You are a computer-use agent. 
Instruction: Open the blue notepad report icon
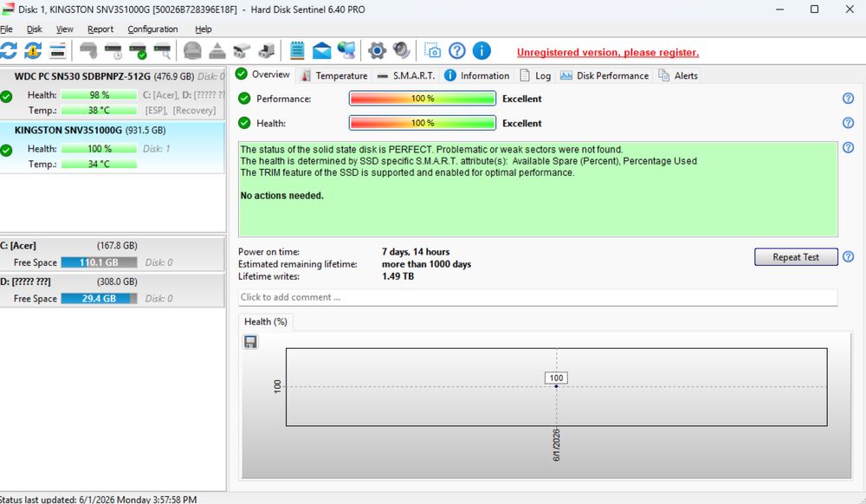click(x=297, y=51)
